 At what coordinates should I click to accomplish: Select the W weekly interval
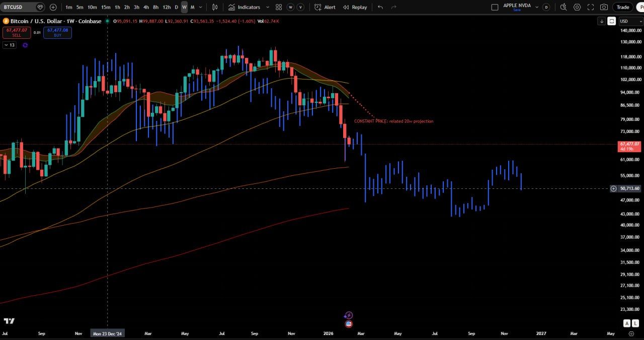(x=183, y=7)
